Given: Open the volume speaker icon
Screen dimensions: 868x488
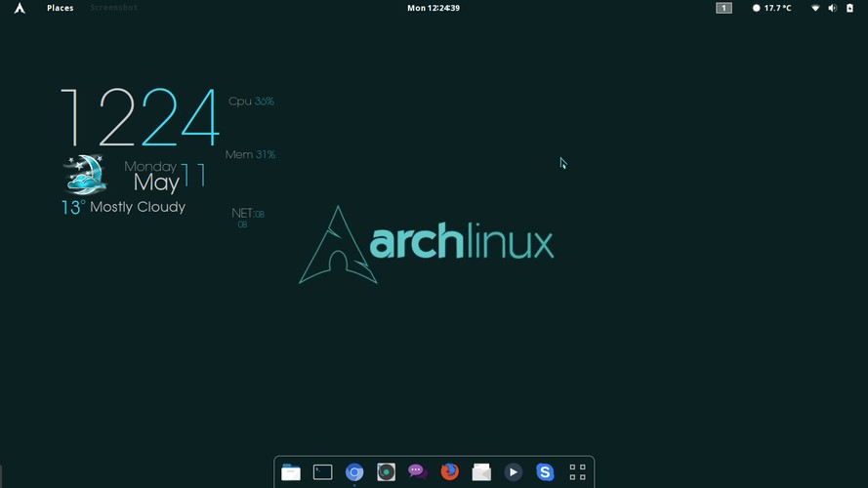Looking at the screenshot, I should point(832,8).
